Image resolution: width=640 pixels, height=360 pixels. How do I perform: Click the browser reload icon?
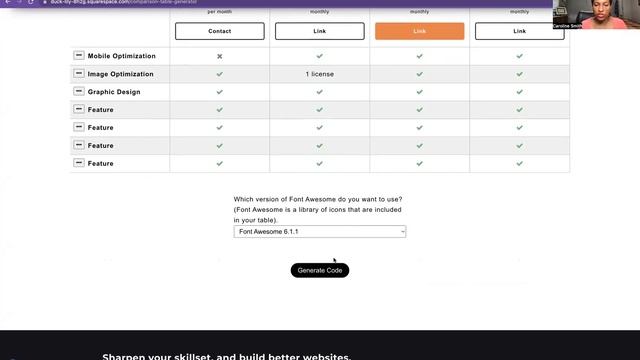[x=31, y=2]
